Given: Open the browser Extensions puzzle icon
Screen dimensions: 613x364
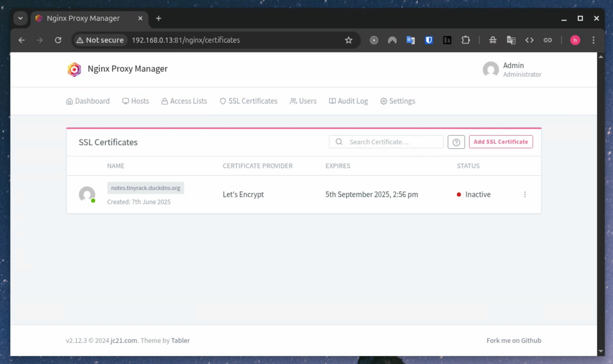Looking at the screenshot, I should [x=465, y=40].
